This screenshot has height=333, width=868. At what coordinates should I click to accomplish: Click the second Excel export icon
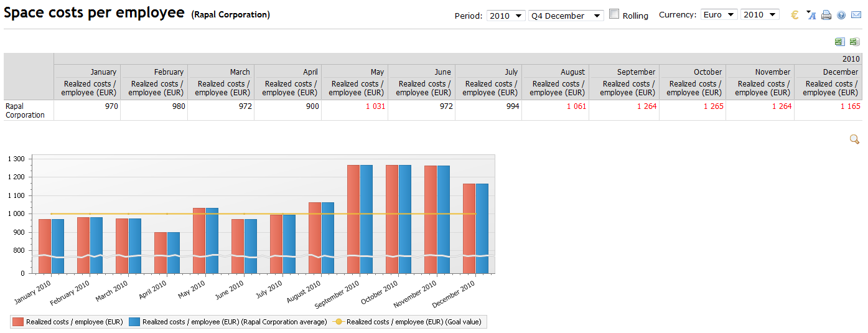click(x=854, y=42)
